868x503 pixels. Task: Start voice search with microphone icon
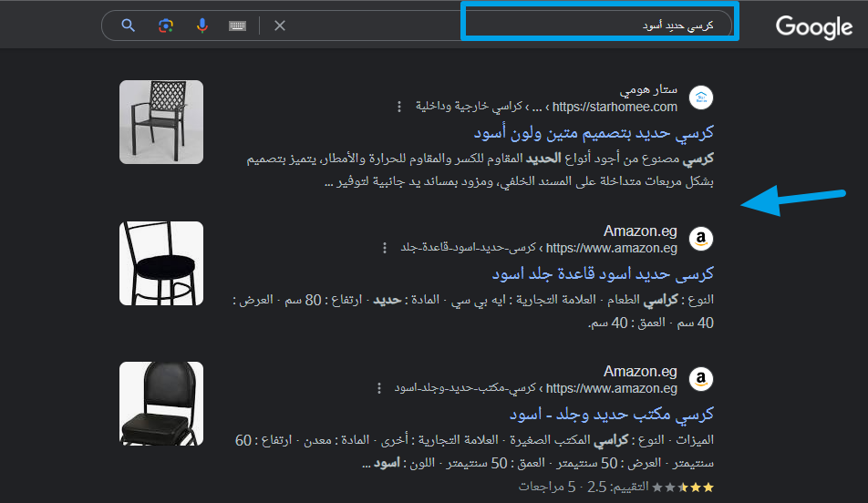202,26
